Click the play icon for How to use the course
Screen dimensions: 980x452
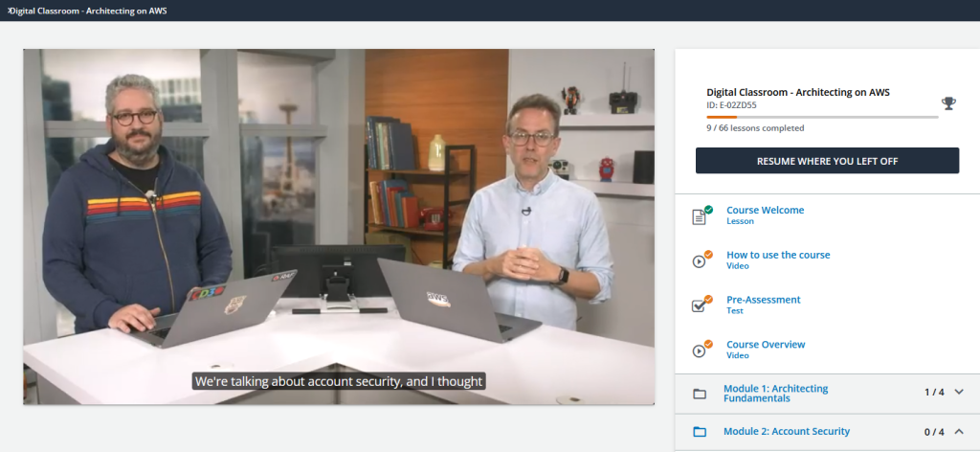[x=700, y=261]
